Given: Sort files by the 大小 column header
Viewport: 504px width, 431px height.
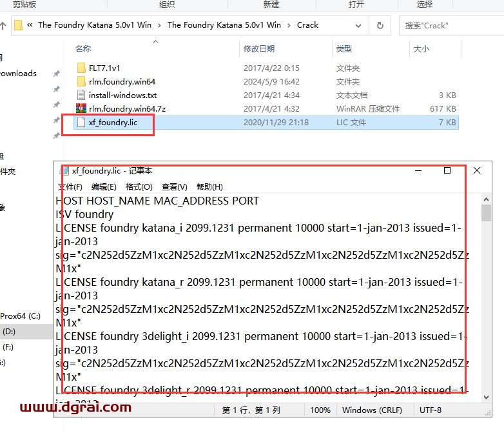Looking at the screenshot, I should 422,49.
